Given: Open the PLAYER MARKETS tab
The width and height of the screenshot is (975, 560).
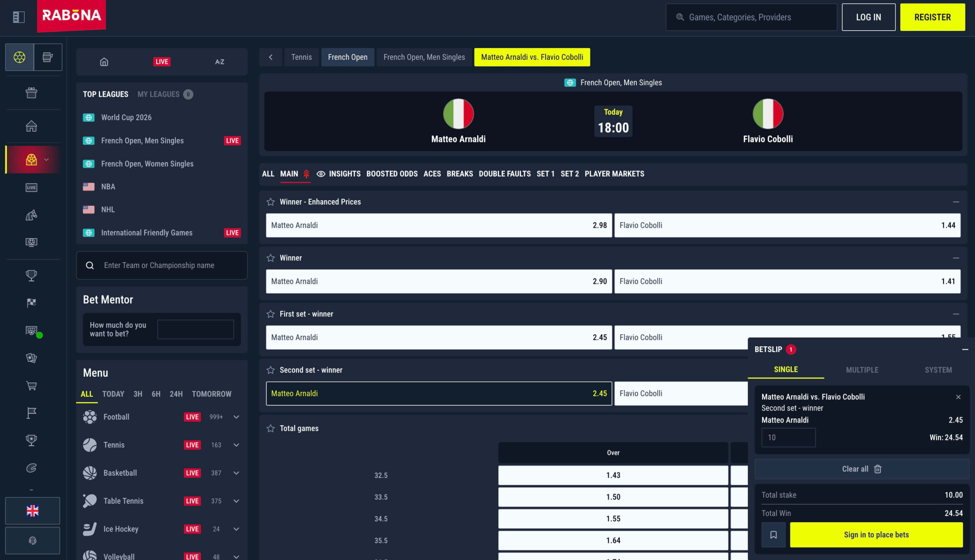Looking at the screenshot, I should 614,174.
